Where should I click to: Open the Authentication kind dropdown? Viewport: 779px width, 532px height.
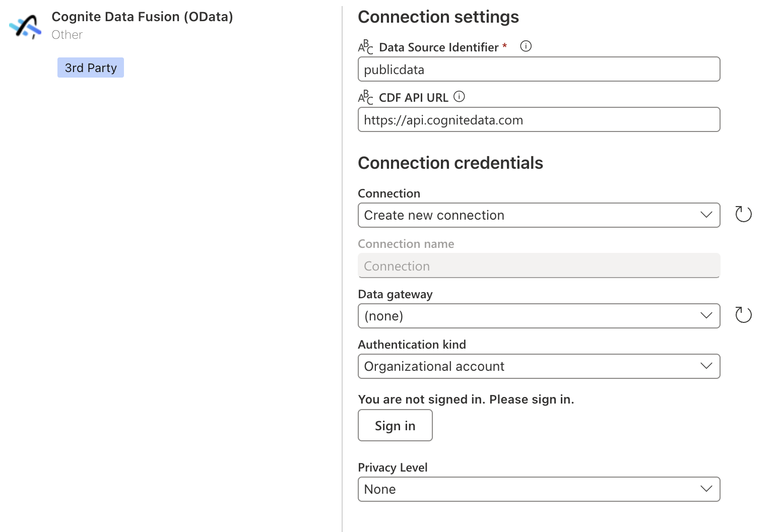point(539,366)
